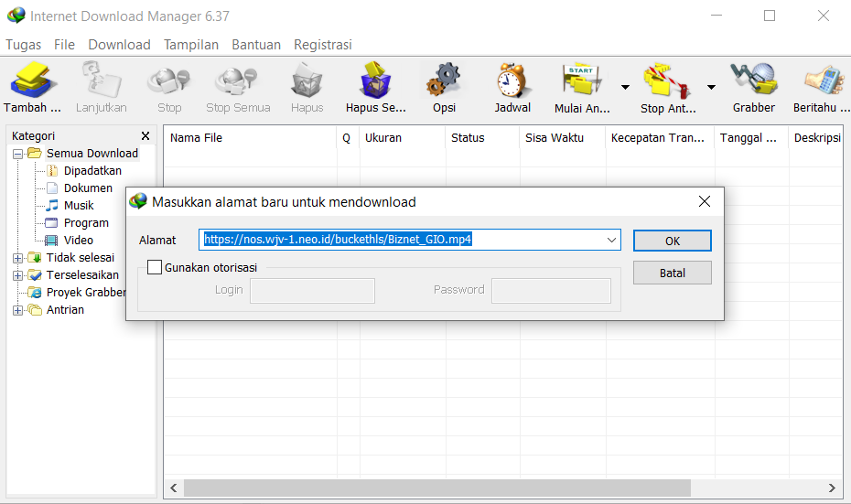Close the Kategori panel

point(145,135)
